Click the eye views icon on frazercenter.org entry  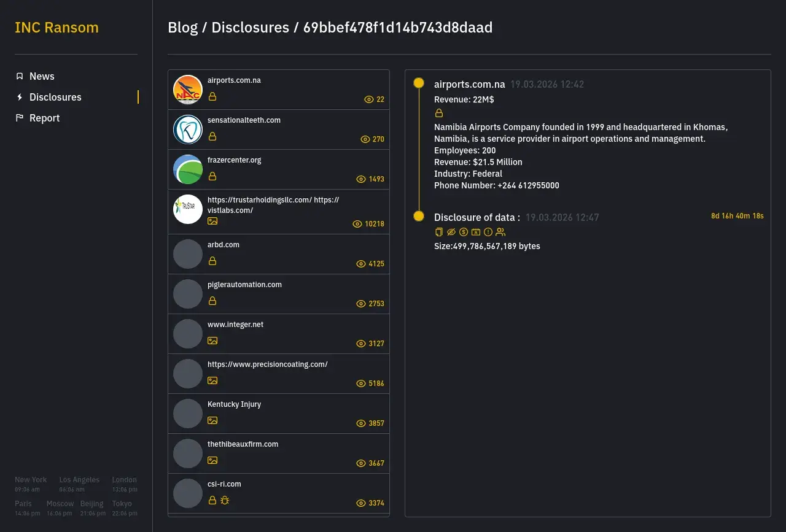[x=361, y=179]
